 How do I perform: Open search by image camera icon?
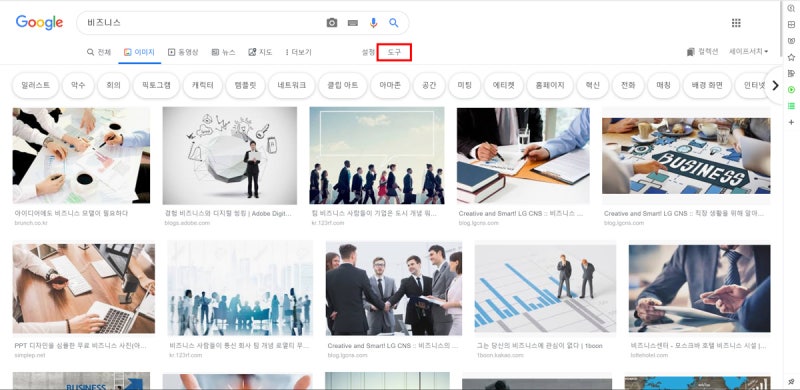[x=332, y=23]
